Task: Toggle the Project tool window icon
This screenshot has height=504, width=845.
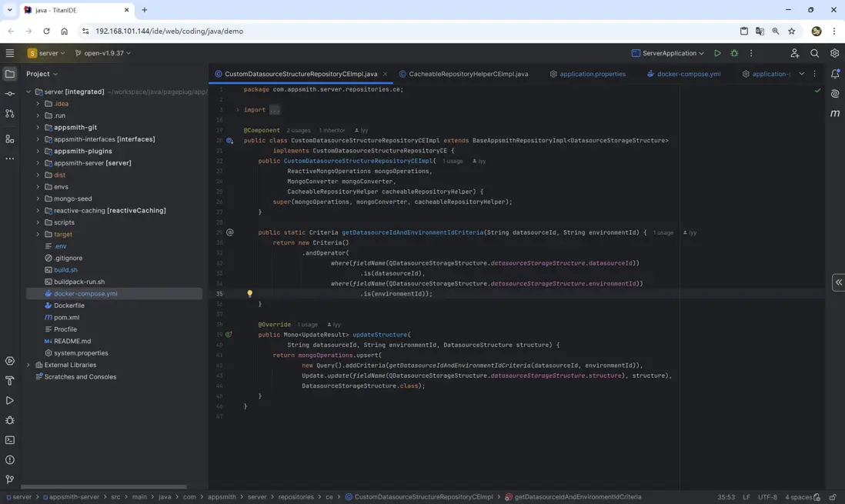Action: [x=10, y=74]
